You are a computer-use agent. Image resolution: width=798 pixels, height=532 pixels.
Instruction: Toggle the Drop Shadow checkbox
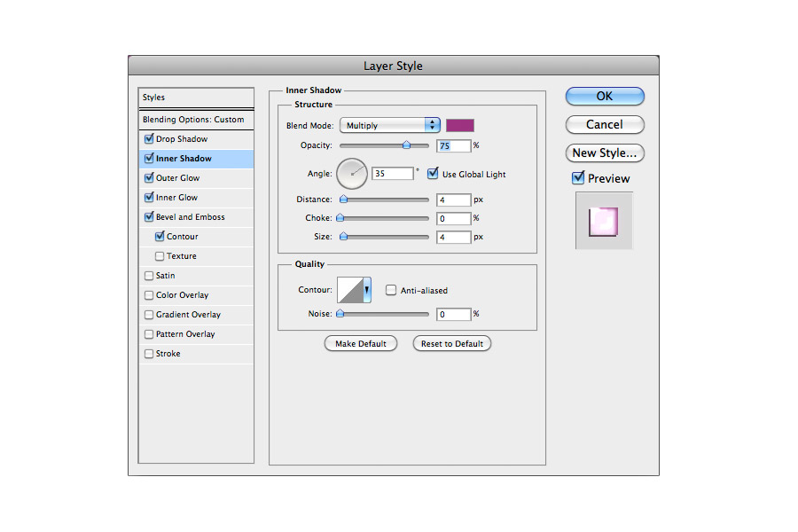(149, 138)
